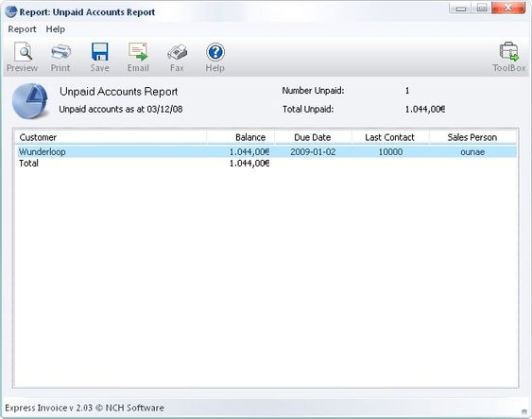Click the Number Unpaid label

[313, 91]
